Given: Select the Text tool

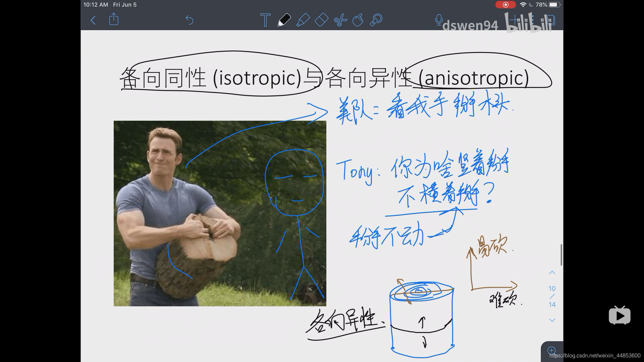Looking at the screenshot, I should (x=265, y=20).
